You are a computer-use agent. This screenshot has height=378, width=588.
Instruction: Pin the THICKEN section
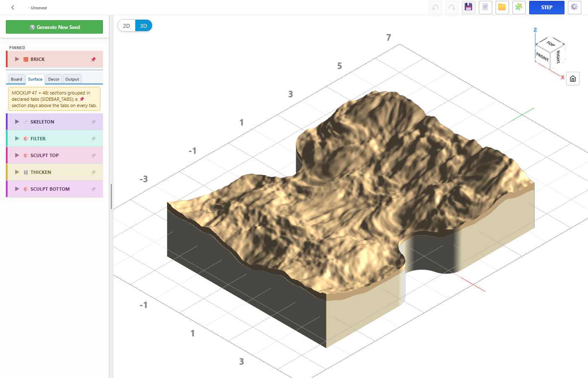point(93,172)
